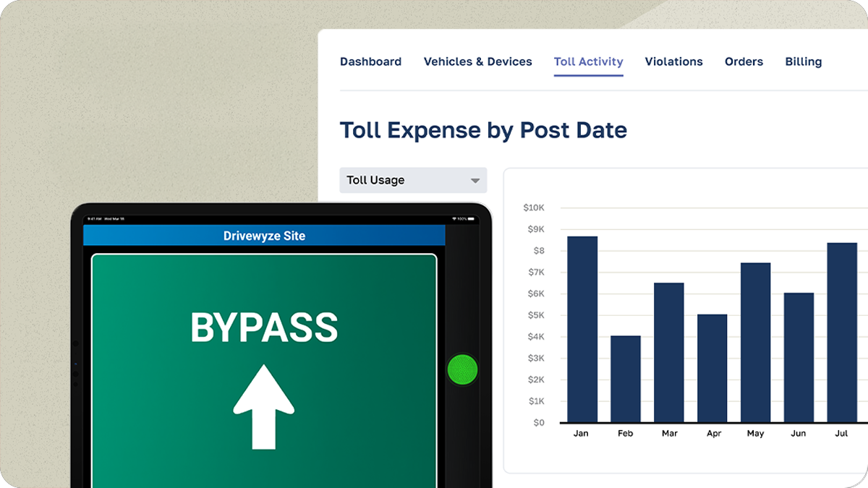The height and width of the screenshot is (488, 868).
Task: Click the Toll Activity tab
Action: tap(588, 61)
